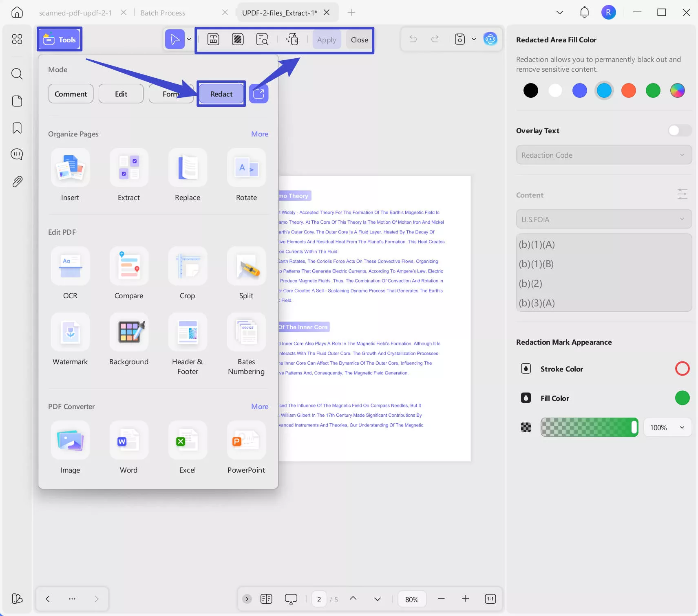
Task: Choose the white fill color swatch
Action: tap(555, 90)
